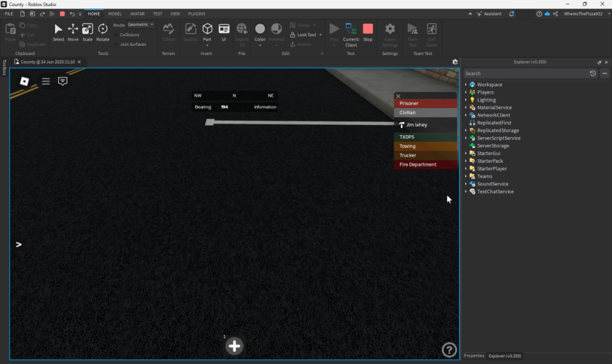Open the UI insert tool
Viewport: 612px width, 364px height.
pos(224,32)
